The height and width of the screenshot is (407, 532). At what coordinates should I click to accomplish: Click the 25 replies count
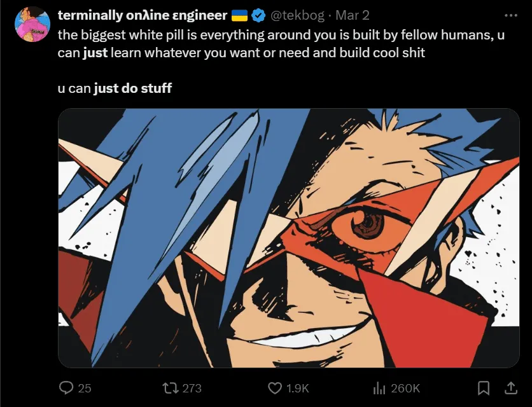point(83,388)
